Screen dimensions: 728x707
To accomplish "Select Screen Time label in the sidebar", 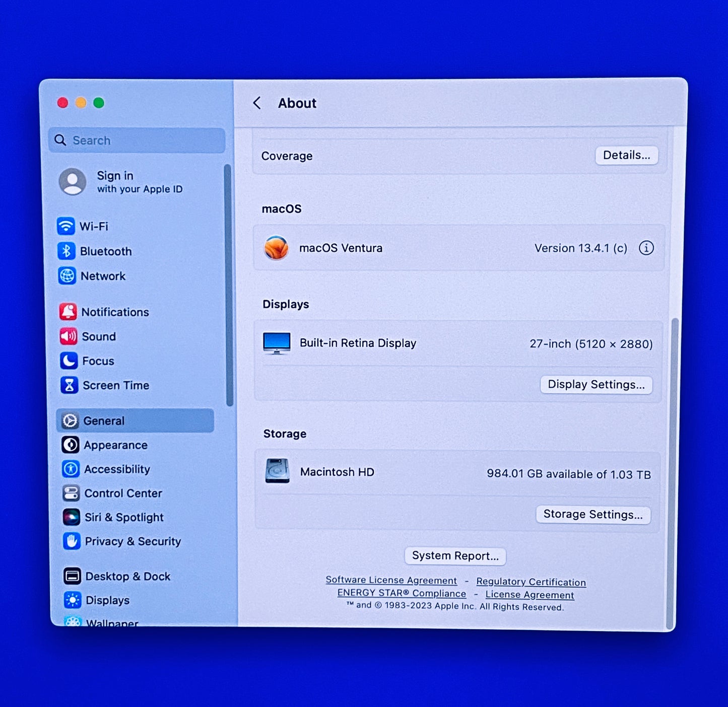I will point(116,385).
